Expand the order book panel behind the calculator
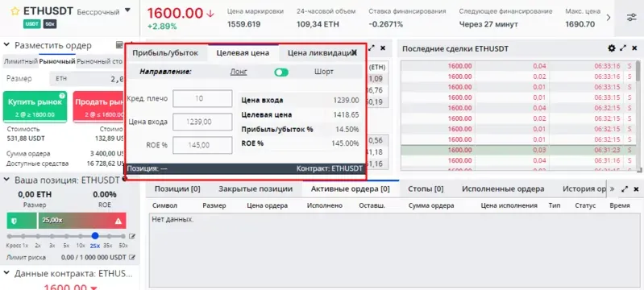 [x=372, y=48]
